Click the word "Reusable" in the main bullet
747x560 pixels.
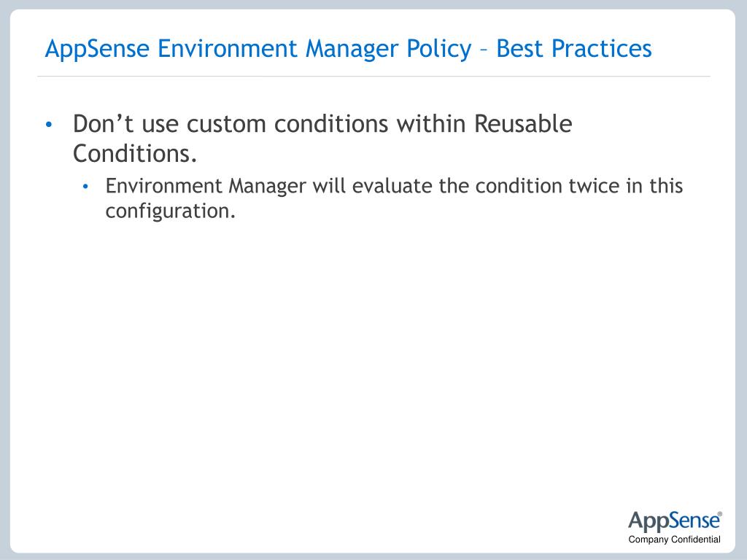(523, 124)
